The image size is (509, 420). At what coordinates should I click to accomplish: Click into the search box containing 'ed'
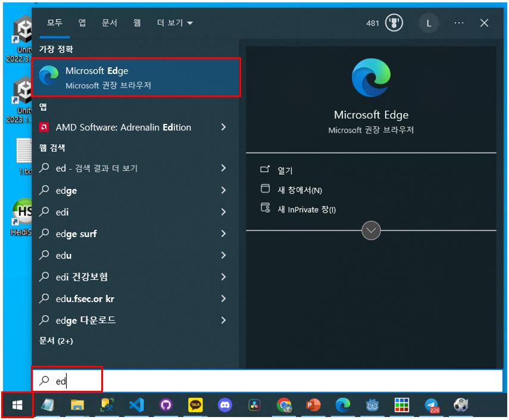(x=267, y=381)
